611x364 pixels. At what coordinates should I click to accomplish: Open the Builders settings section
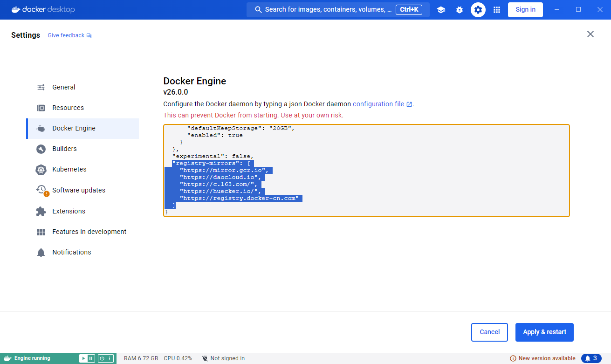click(x=65, y=149)
